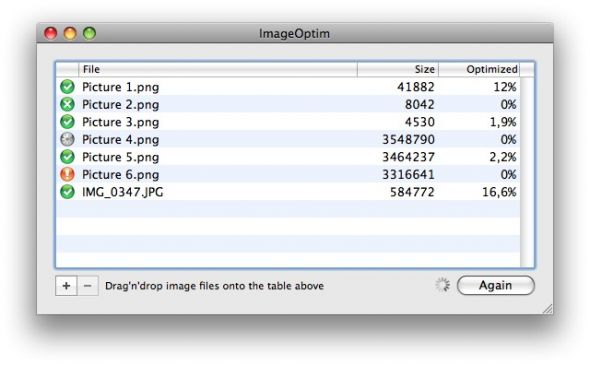Click the checkmark status icon for IMG_0347.JPG

coord(67,192)
